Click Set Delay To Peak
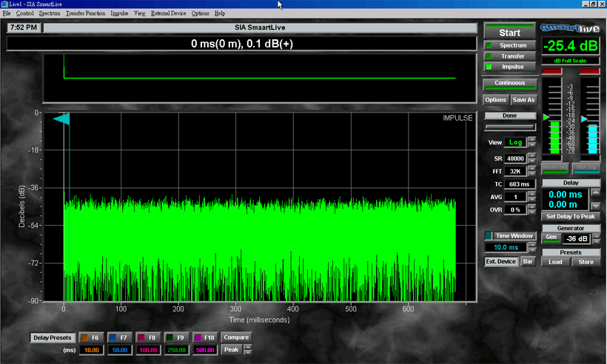 (x=571, y=217)
